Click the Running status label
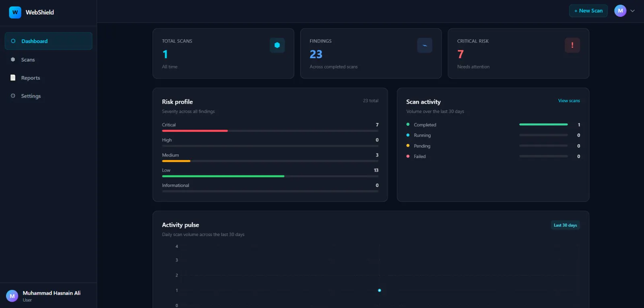 pyautogui.click(x=422, y=136)
